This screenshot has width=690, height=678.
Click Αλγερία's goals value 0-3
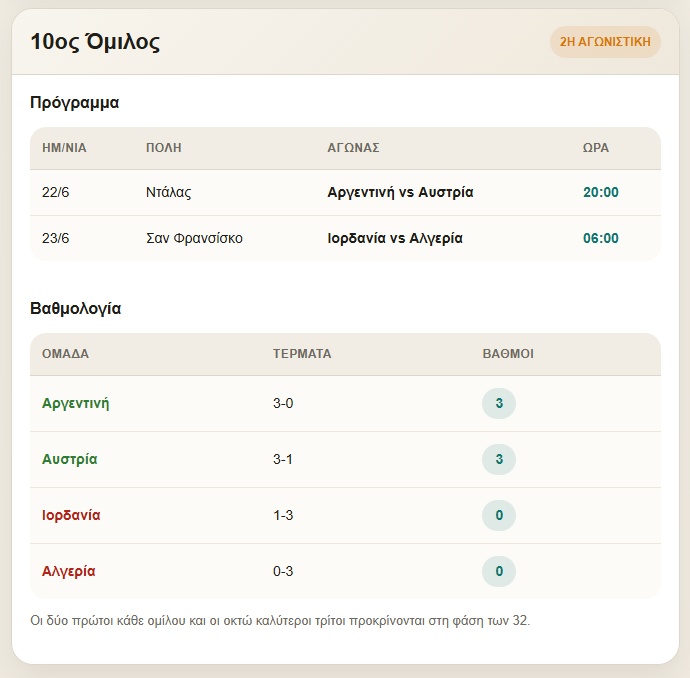283,571
